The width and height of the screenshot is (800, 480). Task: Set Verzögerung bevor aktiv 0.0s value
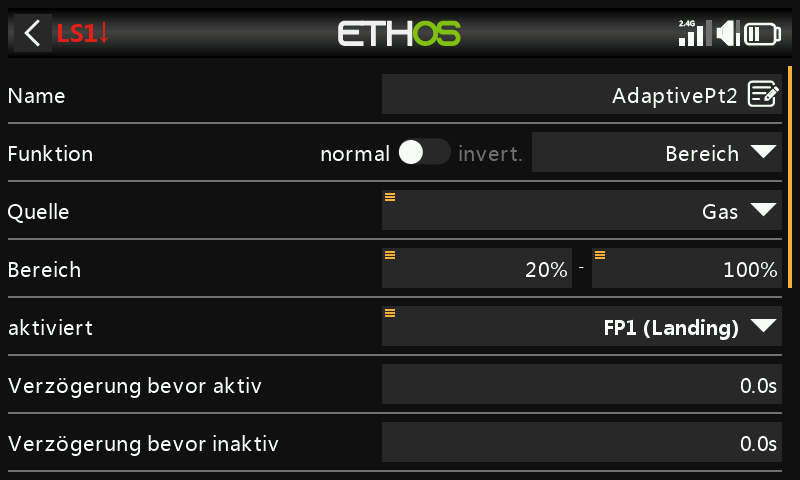click(x=582, y=384)
